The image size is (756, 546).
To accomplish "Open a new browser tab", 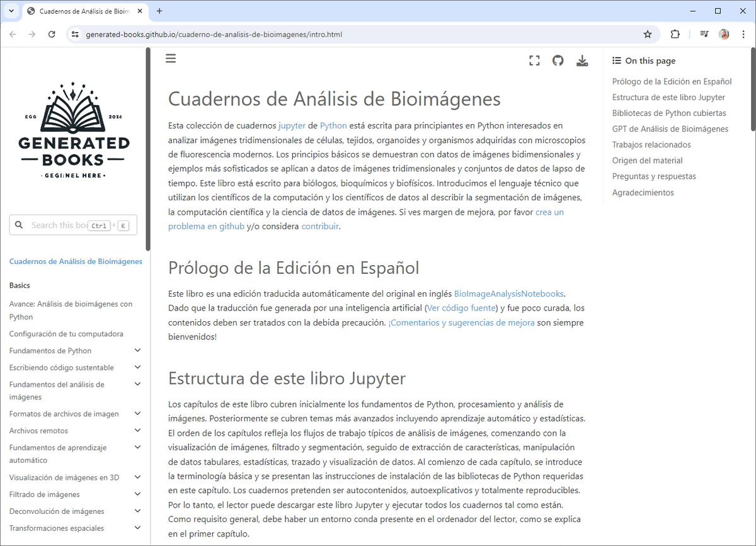I will tap(159, 11).
